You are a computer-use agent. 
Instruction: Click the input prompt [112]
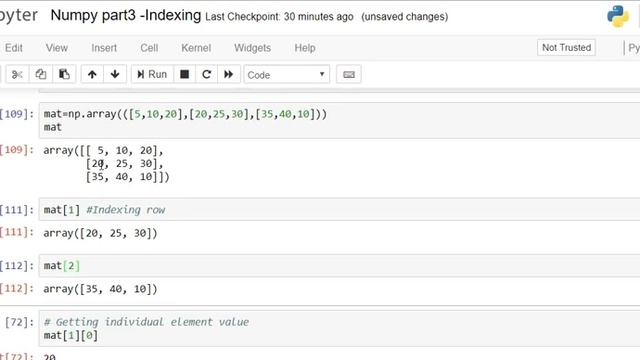pyautogui.click(x=16, y=266)
